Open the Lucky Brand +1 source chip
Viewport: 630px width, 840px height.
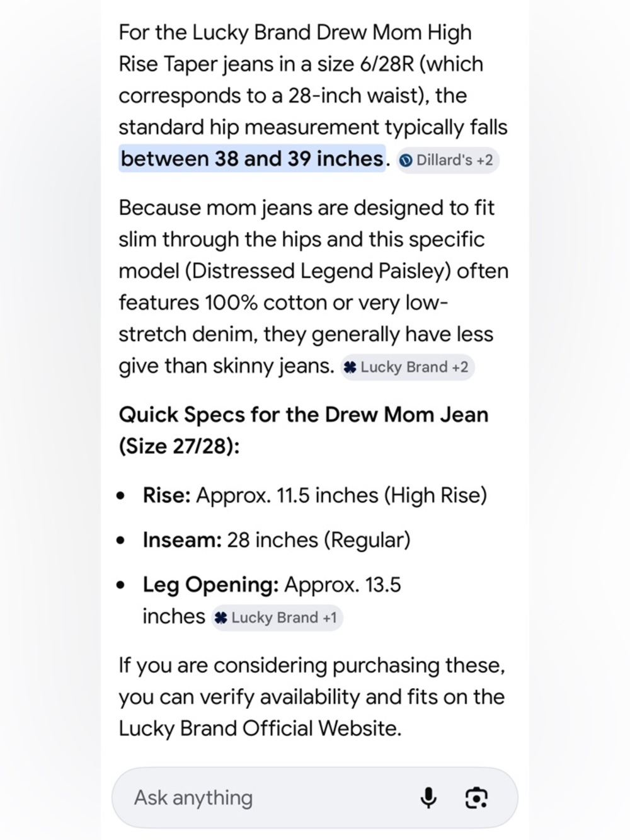pyautogui.click(x=277, y=618)
